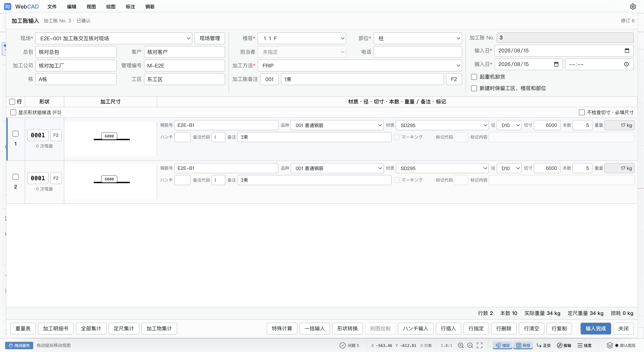
Task: Click the 问题 0 check icon
Action: click(x=342, y=345)
